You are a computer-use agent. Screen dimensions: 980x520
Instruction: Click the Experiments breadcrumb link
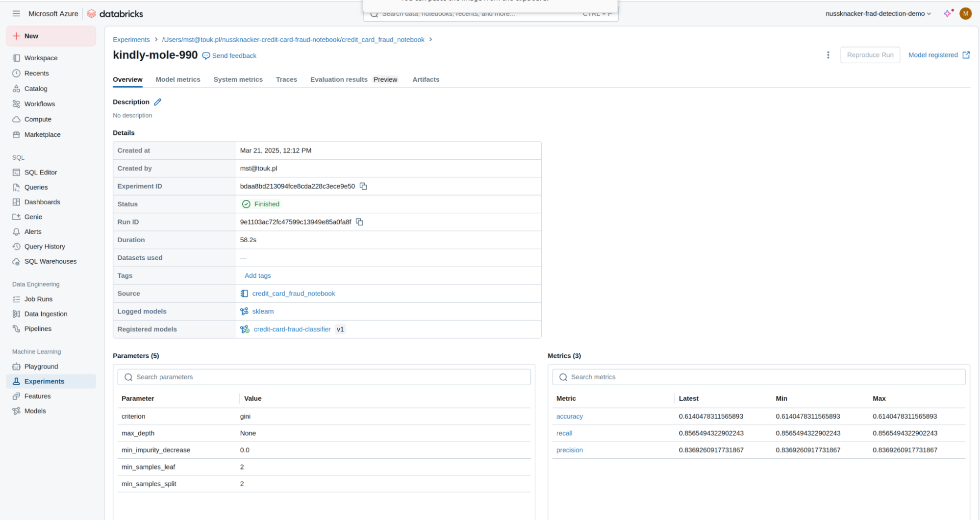pos(131,40)
